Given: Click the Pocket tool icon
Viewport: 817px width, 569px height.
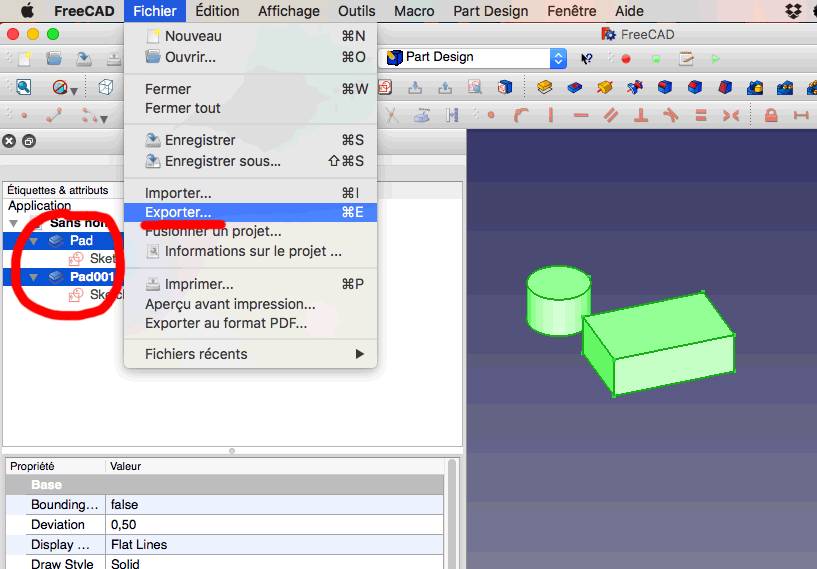Looking at the screenshot, I should coord(575,88).
